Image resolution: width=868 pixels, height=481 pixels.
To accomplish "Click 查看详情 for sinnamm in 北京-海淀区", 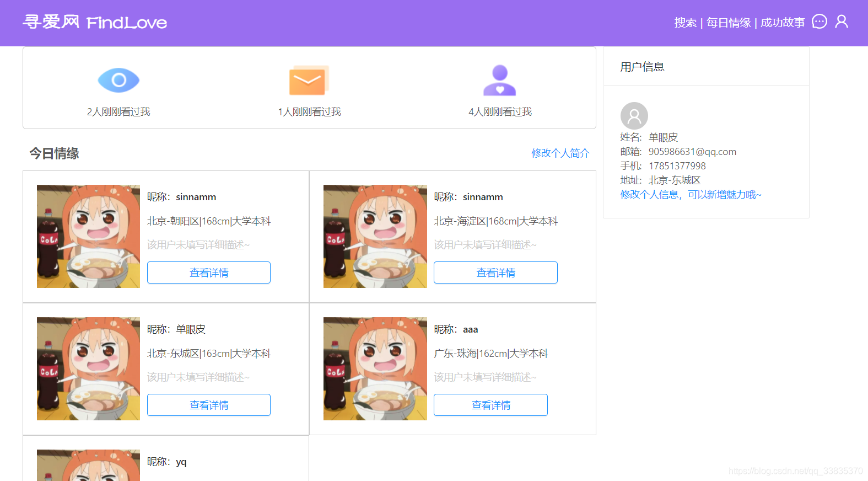I will pos(495,272).
